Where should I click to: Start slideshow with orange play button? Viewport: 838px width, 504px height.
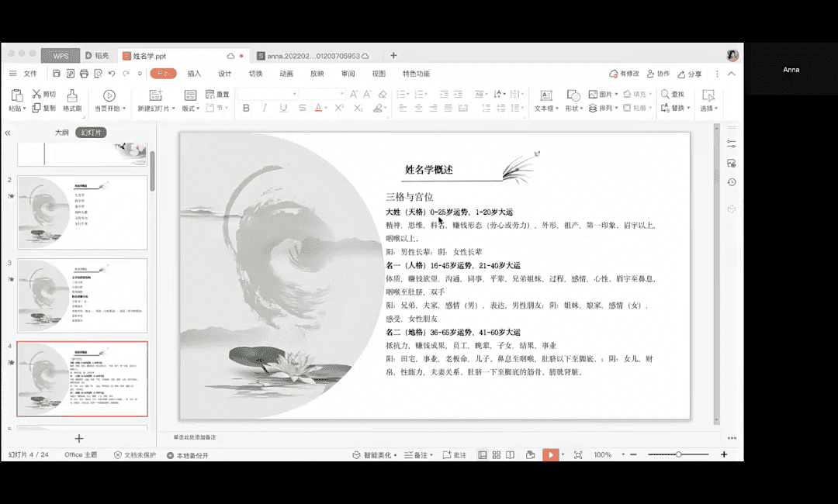point(550,455)
